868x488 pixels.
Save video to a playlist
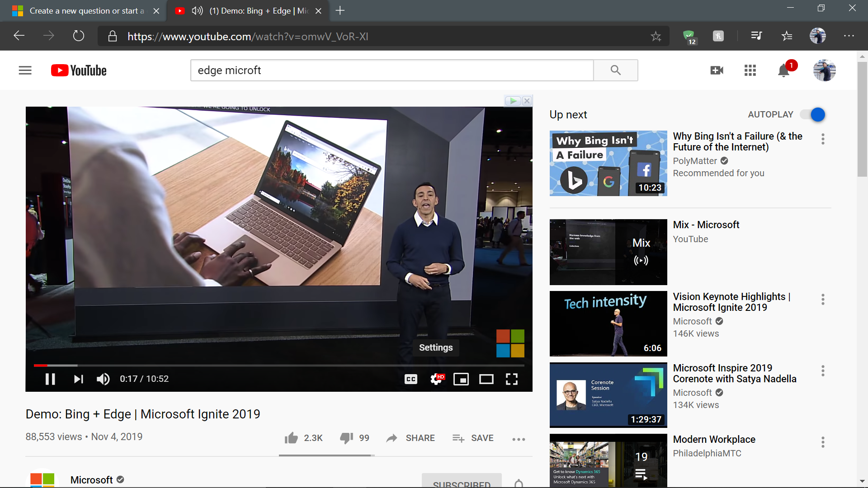[x=473, y=438]
